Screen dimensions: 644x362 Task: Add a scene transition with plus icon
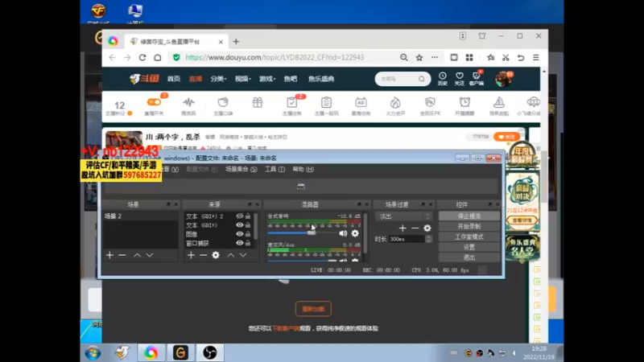coord(402,228)
